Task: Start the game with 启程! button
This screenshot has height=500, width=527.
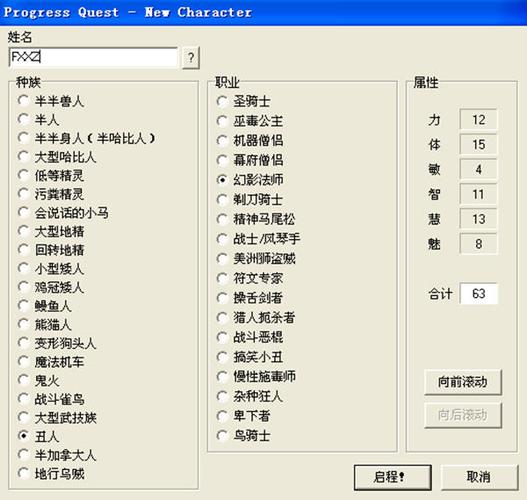Action: click(x=393, y=477)
